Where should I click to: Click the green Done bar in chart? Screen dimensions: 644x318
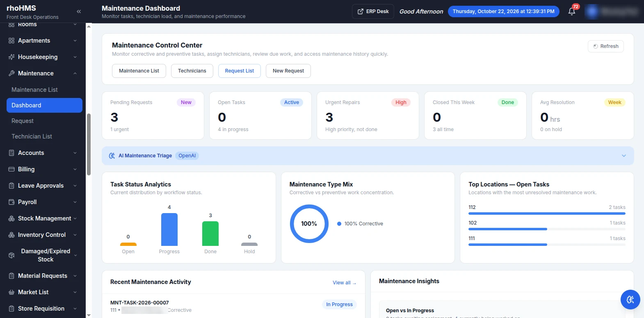coord(210,234)
